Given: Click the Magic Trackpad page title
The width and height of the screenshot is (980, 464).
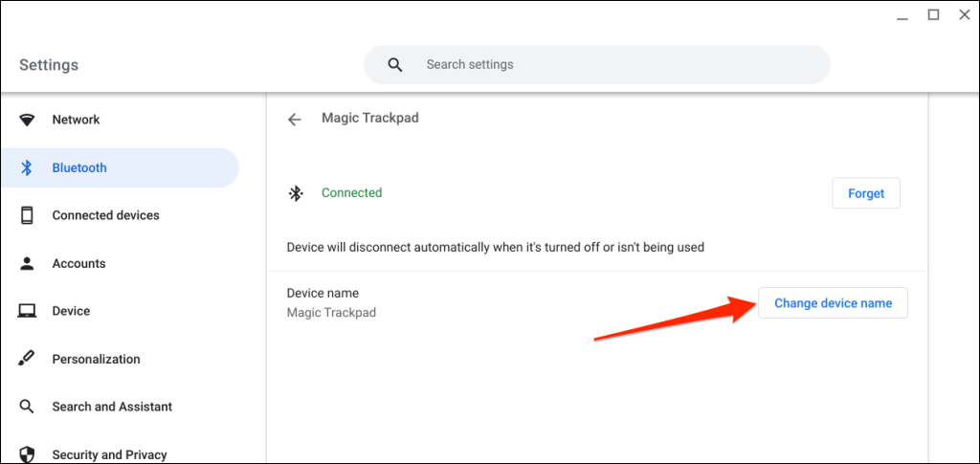Looking at the screenshot, I should (x=370, y=118).
